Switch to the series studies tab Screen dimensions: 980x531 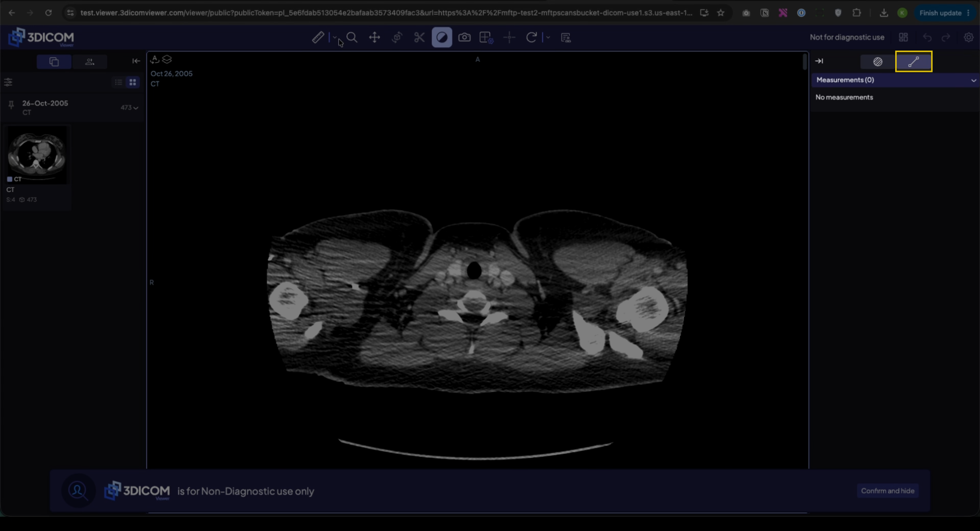54,62
